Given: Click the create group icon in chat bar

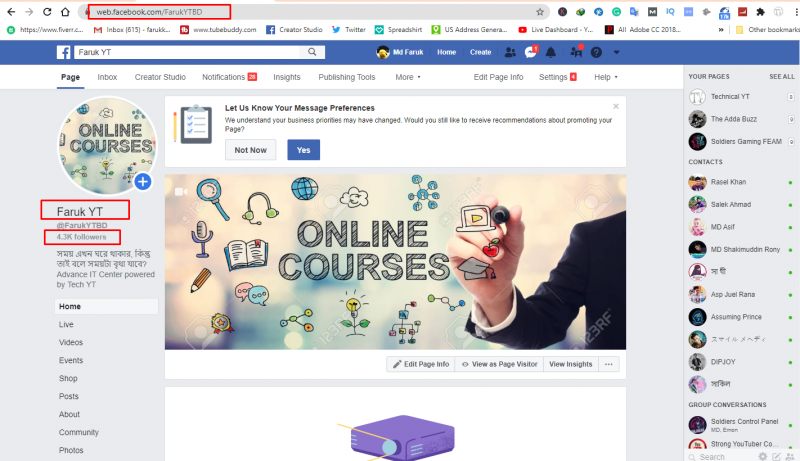Looking at the screenshot, I should point(790,456).
